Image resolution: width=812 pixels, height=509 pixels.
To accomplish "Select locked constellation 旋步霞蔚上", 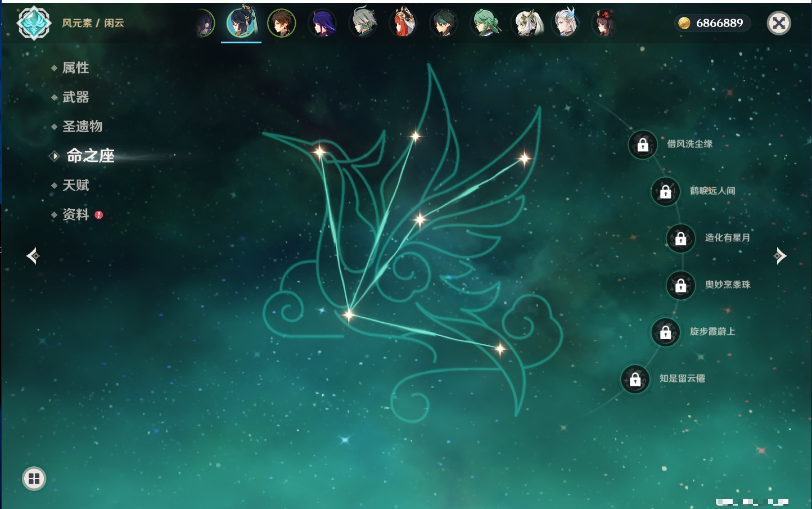I will [x=665, y=332].
